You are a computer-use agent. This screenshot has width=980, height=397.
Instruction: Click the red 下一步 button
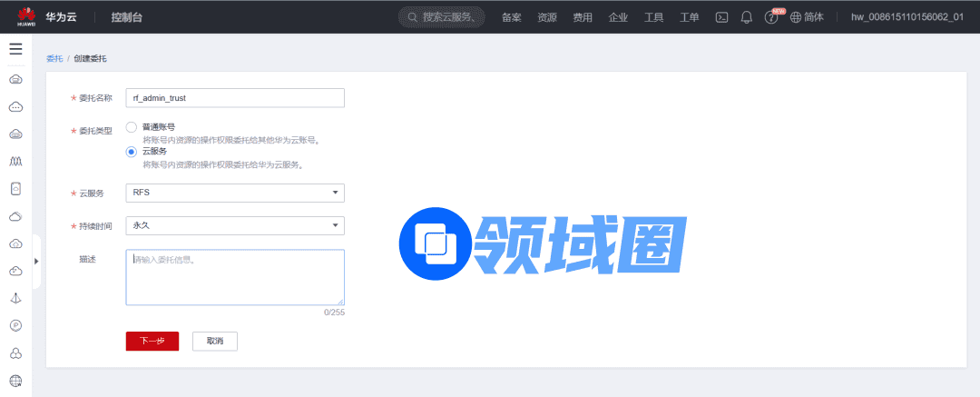click(x=152, y=341)
